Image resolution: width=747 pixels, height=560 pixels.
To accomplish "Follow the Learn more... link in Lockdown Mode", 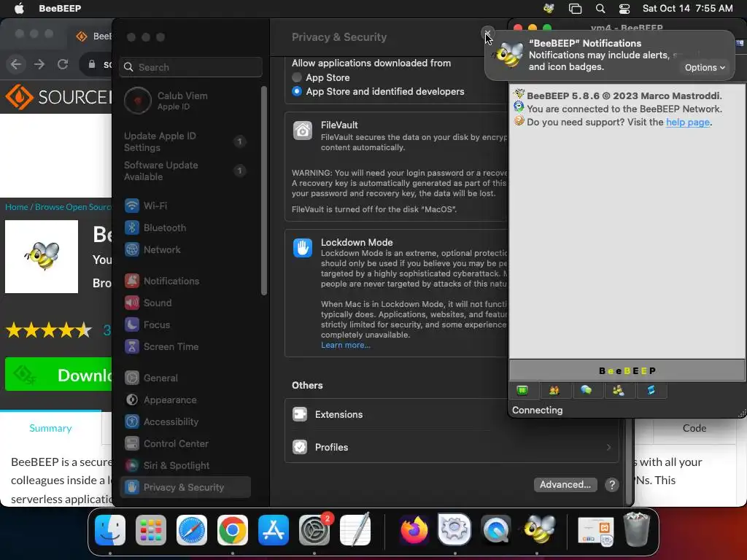I will pos(345,345).
